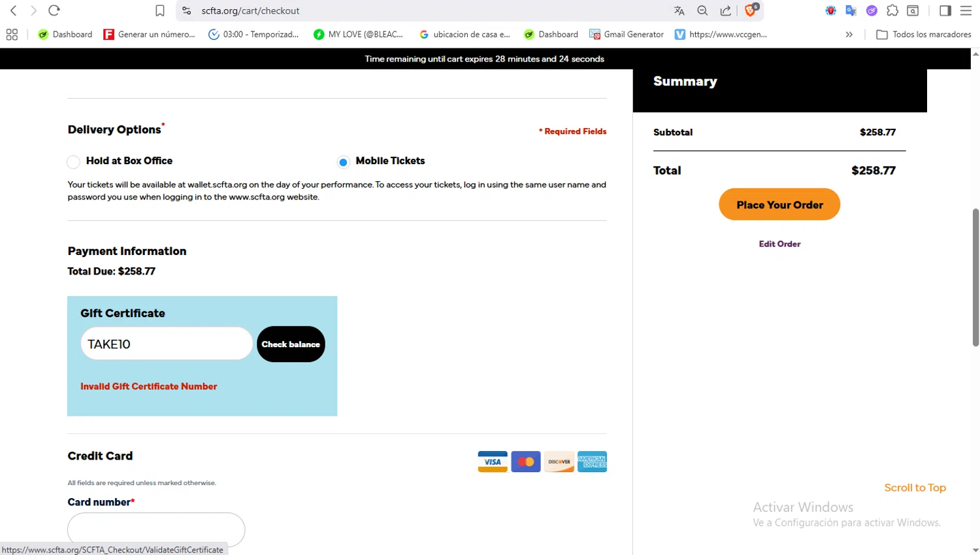The width and height of the screenshot is (980, 555).
Task: Click the Visa card logo
Action: click(493, 462)
